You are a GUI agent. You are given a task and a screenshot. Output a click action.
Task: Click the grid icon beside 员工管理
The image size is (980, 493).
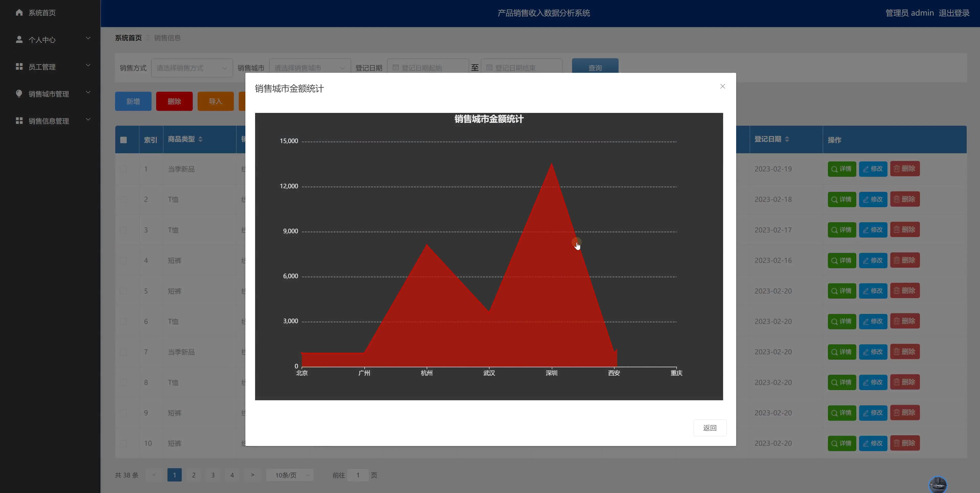pyautogui.click(x=19, y=66)
